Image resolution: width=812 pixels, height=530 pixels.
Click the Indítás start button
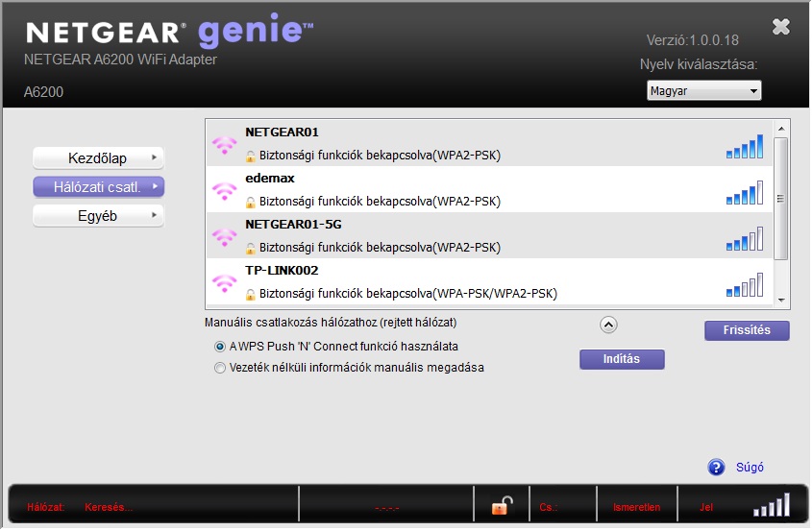(x=622, y=359)
